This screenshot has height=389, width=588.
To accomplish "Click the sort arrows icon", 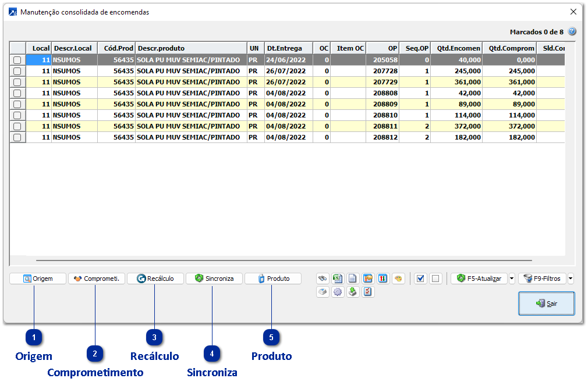I will click(383, 279).
